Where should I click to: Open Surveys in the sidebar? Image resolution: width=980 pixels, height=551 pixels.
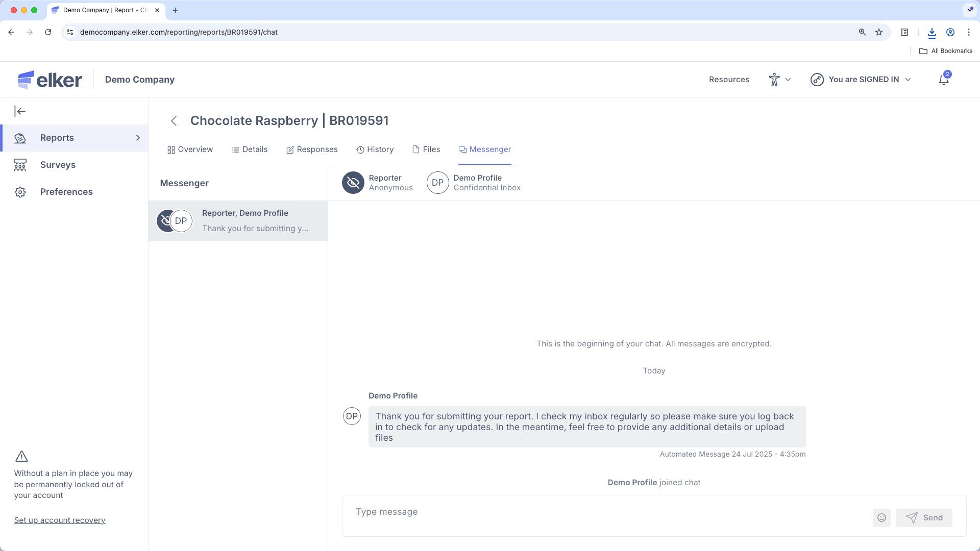[58, 165]
